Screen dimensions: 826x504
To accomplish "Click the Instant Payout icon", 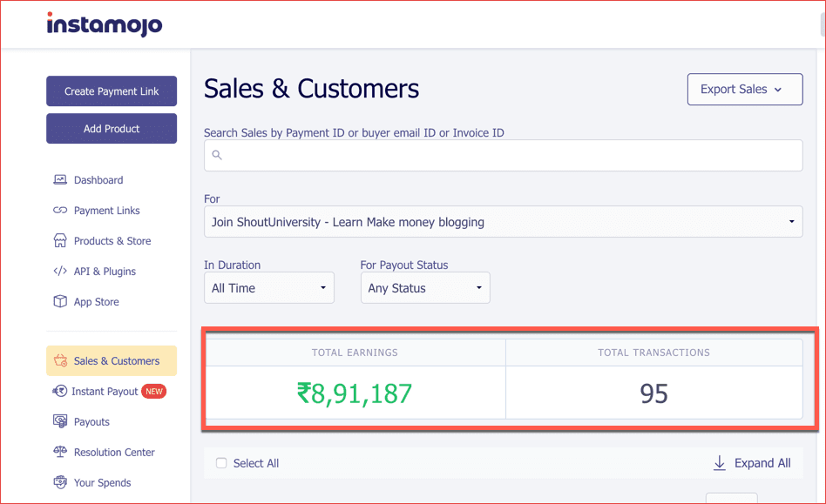I will pos(59,391).
